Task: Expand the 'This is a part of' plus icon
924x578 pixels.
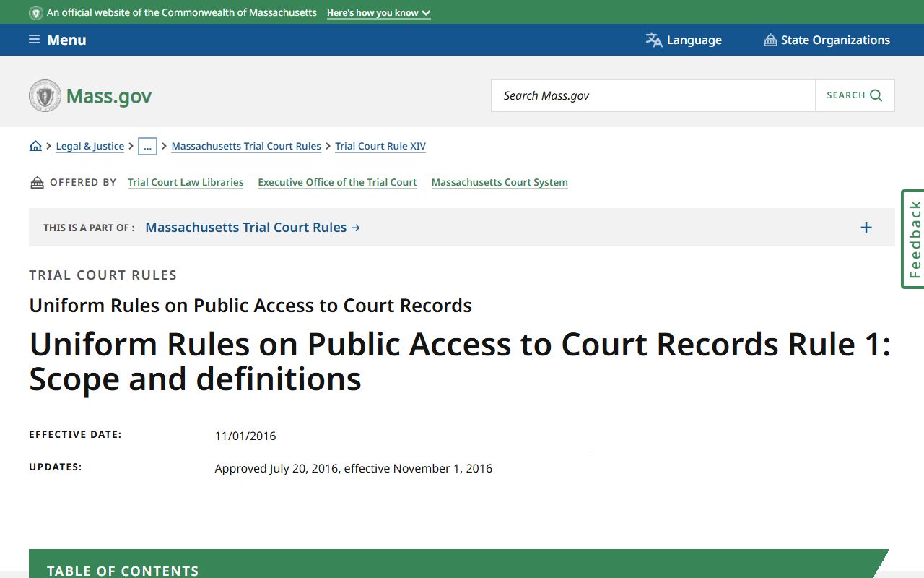Action: pos(866,228)
